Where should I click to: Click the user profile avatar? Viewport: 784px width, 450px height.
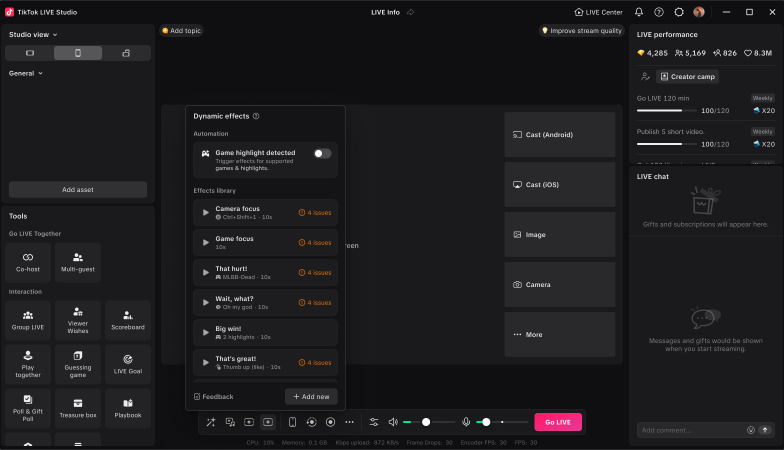click(699, 12)
